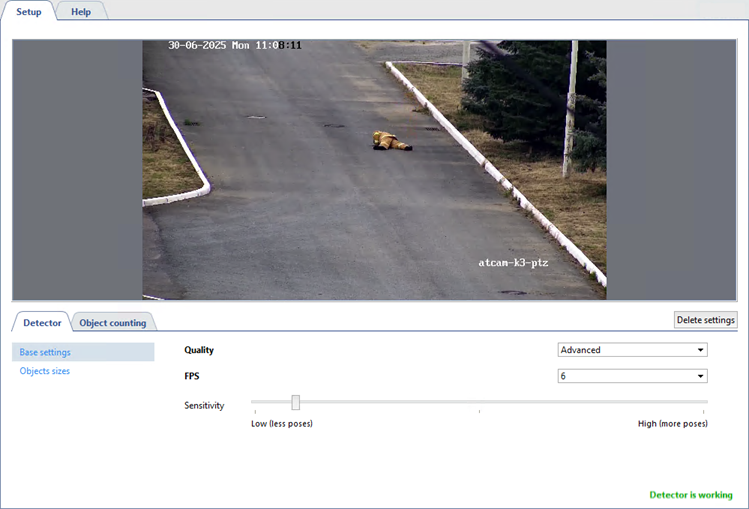
Task: Click the Sensitivity slider handle
Action: [296, 402]
